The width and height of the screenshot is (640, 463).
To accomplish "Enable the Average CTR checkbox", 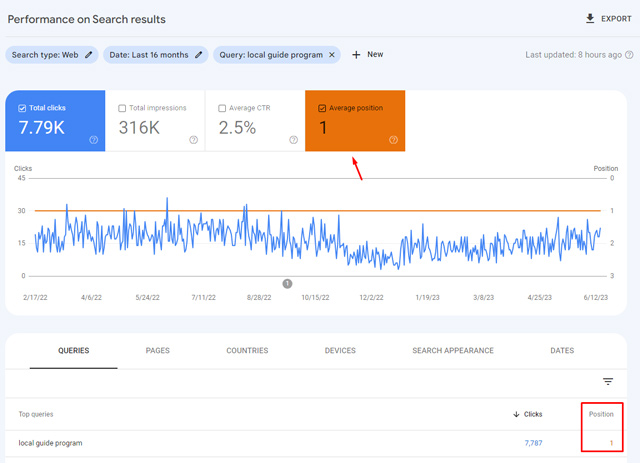I will click(x=222, y=108).
